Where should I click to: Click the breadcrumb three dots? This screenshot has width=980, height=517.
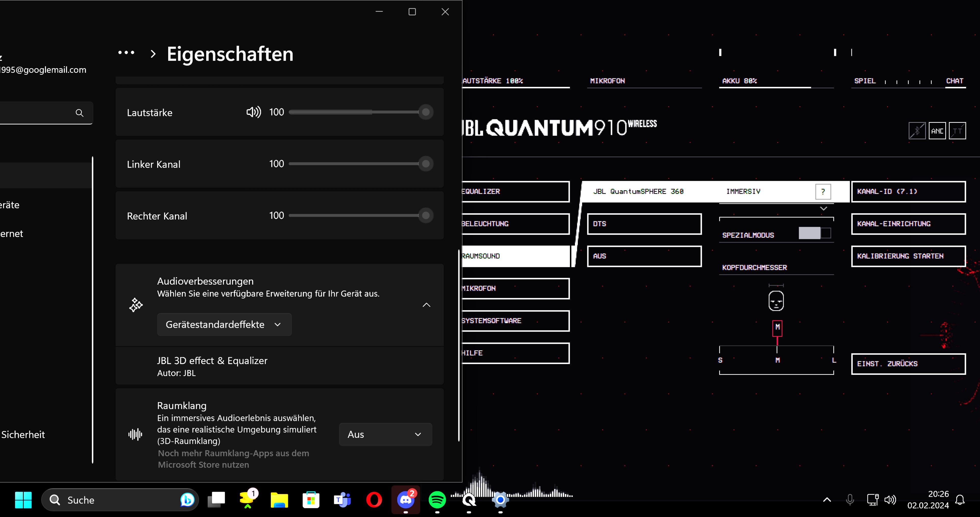pos(126,53)
